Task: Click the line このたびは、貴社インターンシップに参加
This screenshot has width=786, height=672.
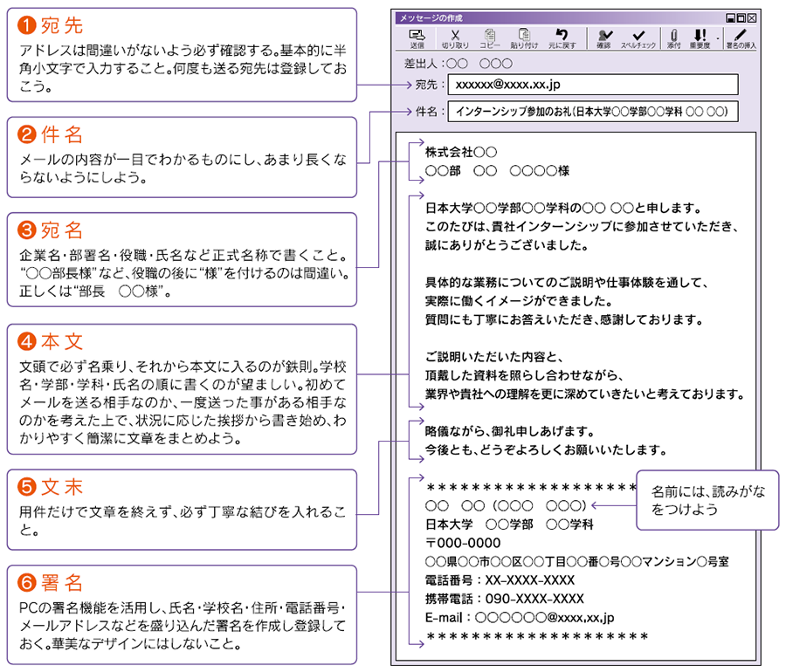Action: click(582, 226)
